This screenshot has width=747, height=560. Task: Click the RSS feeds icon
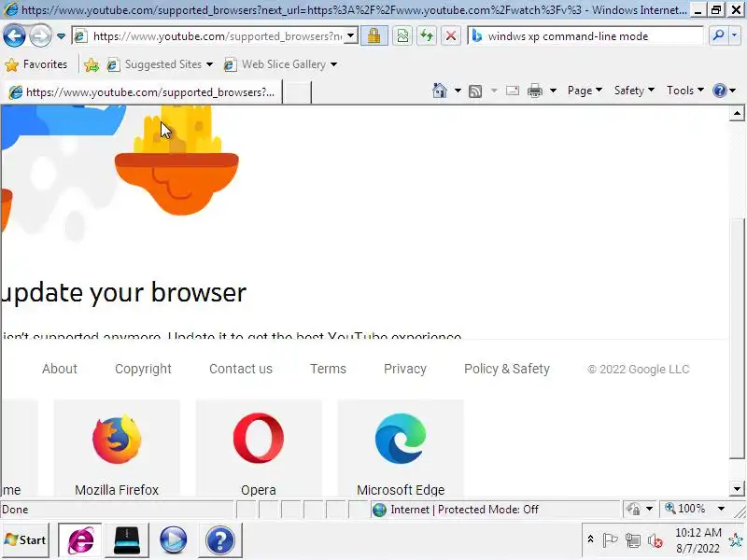pyautogui.click(x=475, y=91)
